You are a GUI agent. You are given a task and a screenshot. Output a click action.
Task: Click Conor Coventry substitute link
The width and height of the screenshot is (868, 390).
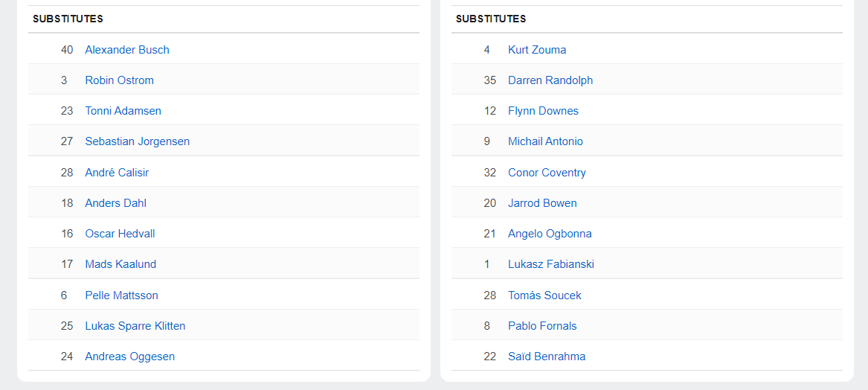(547, 173)
